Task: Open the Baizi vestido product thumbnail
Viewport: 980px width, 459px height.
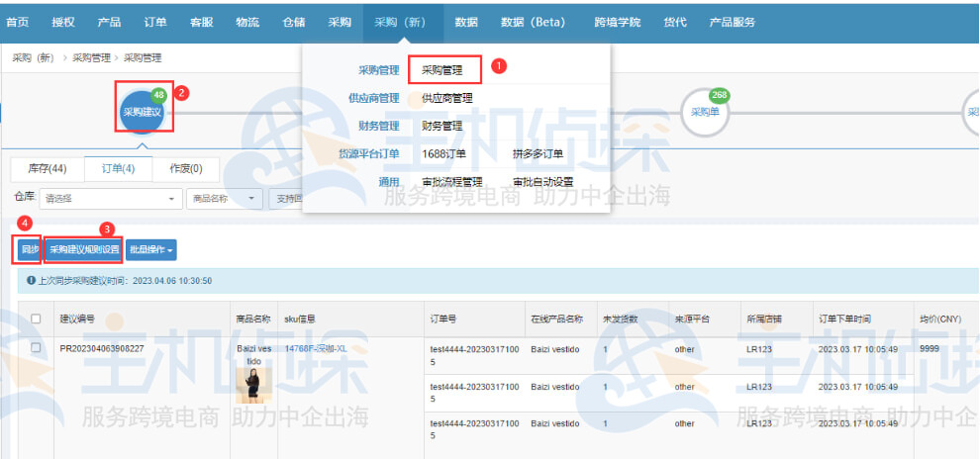Action: (253, 386)
